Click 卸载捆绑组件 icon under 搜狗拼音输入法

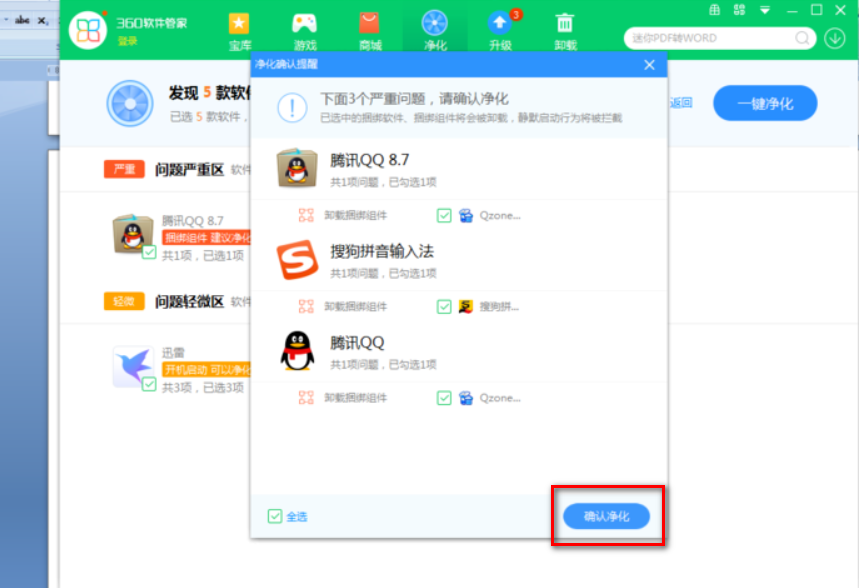tap(306, 306)
